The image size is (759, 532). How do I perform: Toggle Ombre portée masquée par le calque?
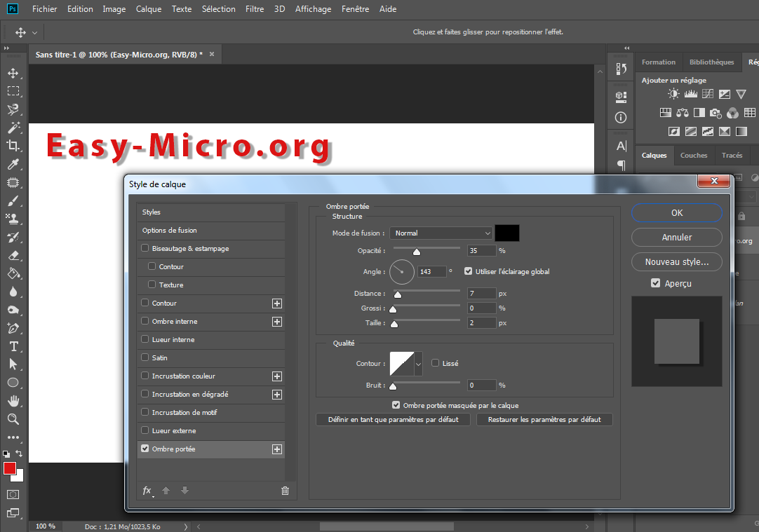point(396,405)
